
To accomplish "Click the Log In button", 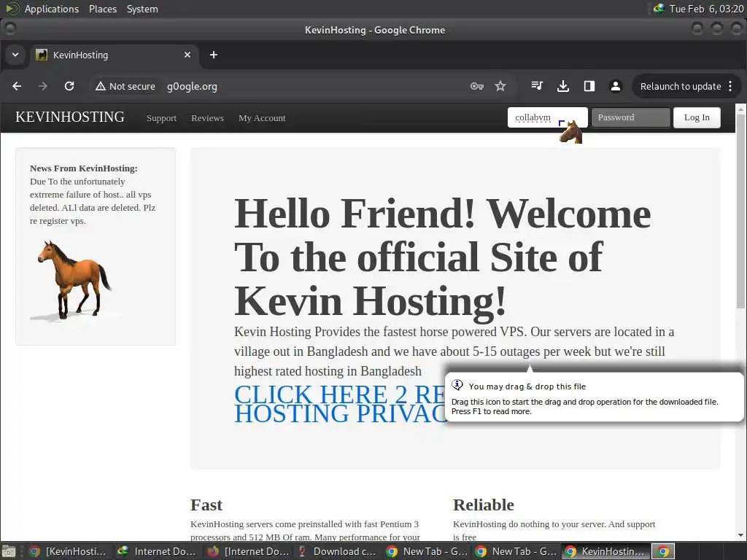I will [697, 117].
